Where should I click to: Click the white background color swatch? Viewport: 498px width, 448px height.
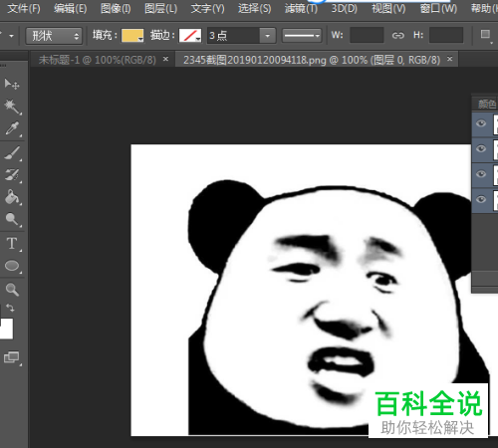pos(6,329)
